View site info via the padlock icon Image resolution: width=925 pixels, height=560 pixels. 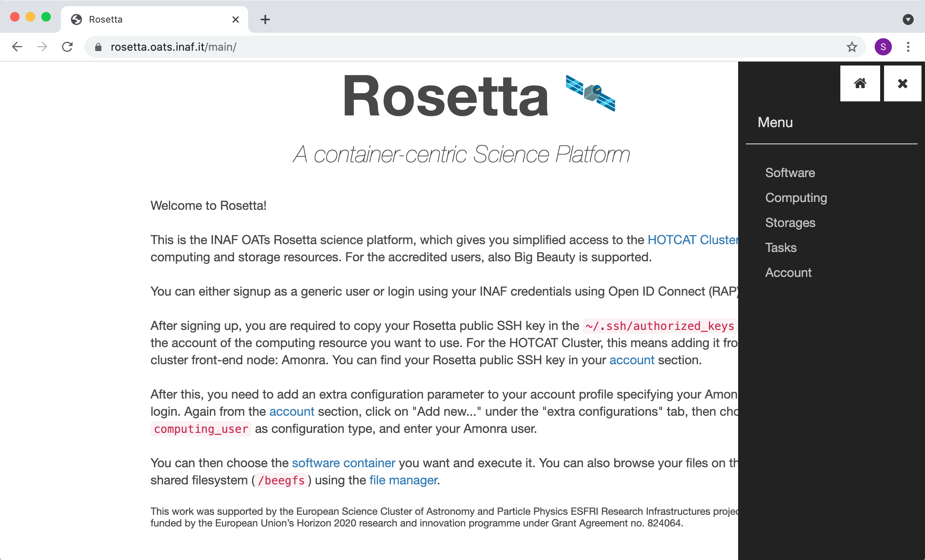(x=98, y=47)
